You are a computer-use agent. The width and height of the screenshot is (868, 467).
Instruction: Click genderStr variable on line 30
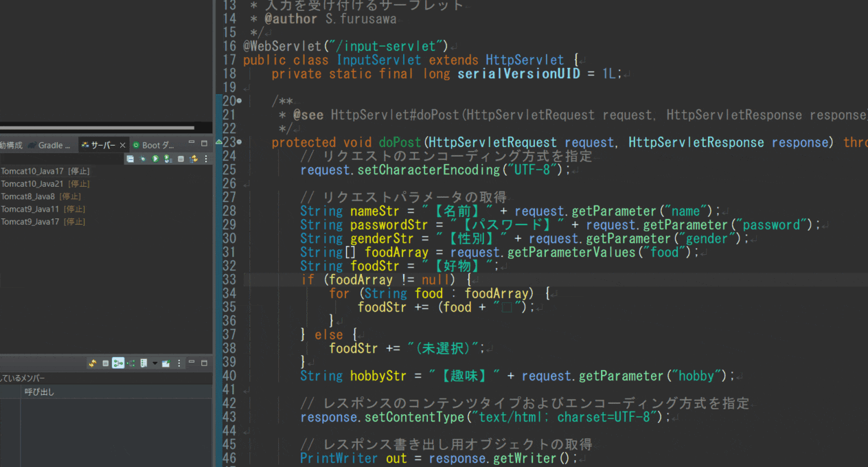coord(382,239)
